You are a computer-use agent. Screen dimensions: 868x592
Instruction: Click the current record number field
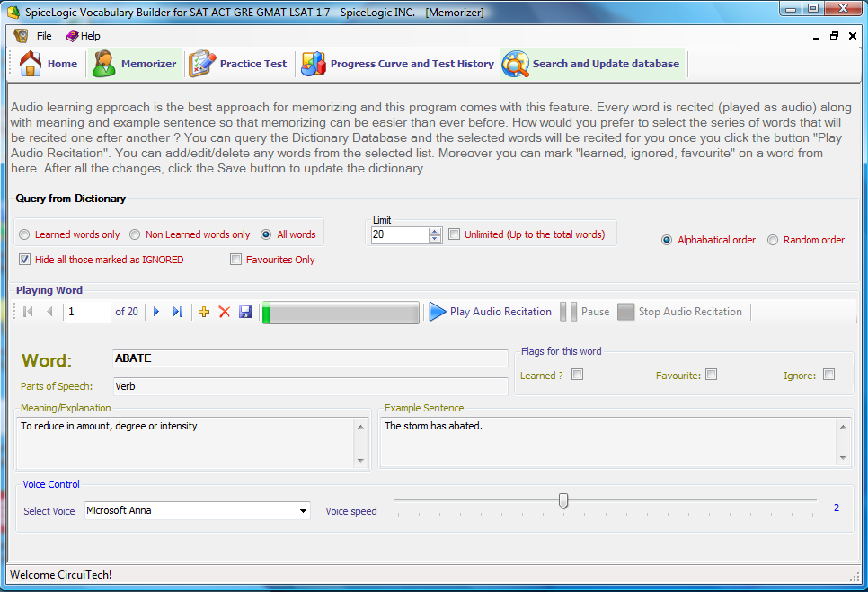[x=87, y=312]
